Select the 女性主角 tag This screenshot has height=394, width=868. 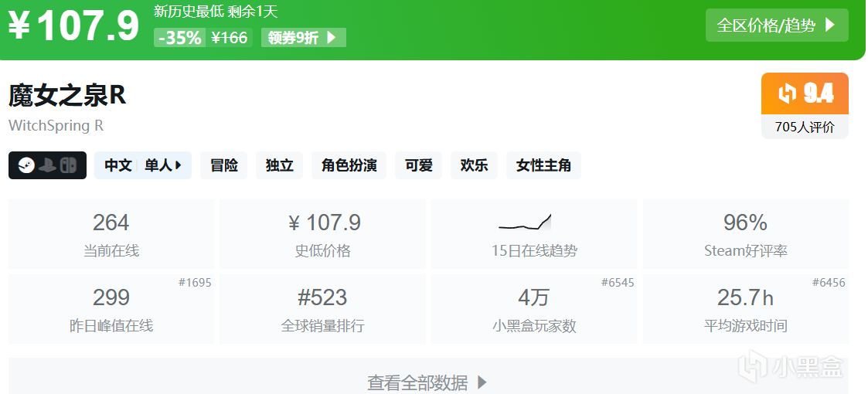[x=543, y=165]
